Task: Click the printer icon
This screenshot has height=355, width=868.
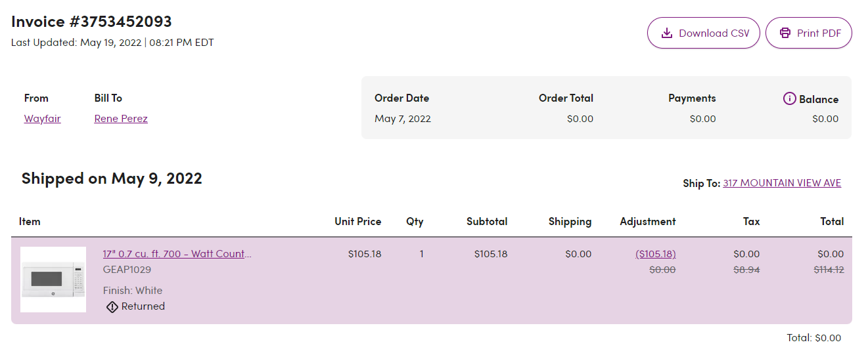Action: tap(785, 33)
